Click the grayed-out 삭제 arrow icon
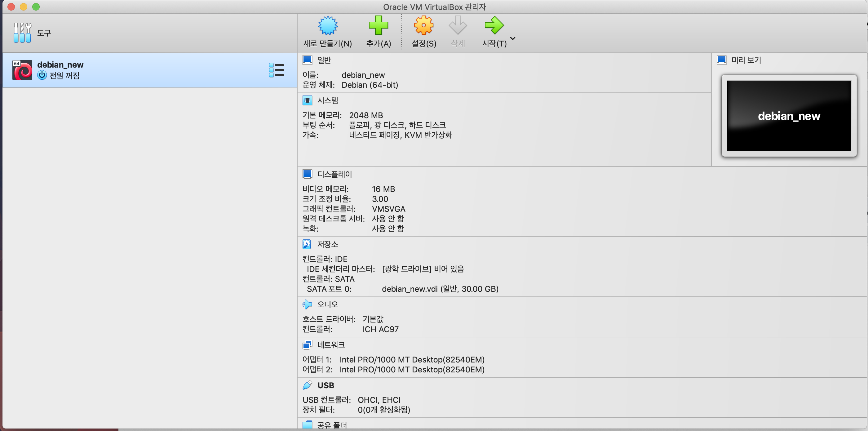This screenshot has height=431, width=868. [458, 26]
